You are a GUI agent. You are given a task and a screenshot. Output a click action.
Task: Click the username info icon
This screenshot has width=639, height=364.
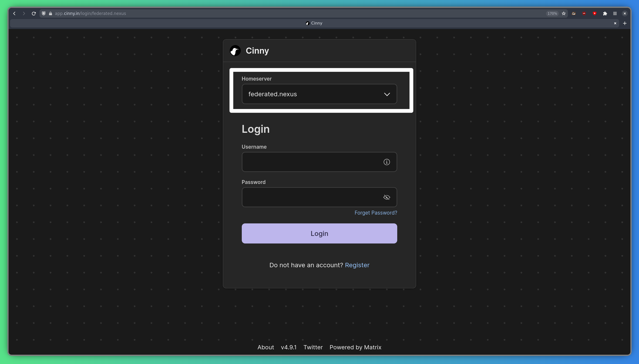coord(386,162)
